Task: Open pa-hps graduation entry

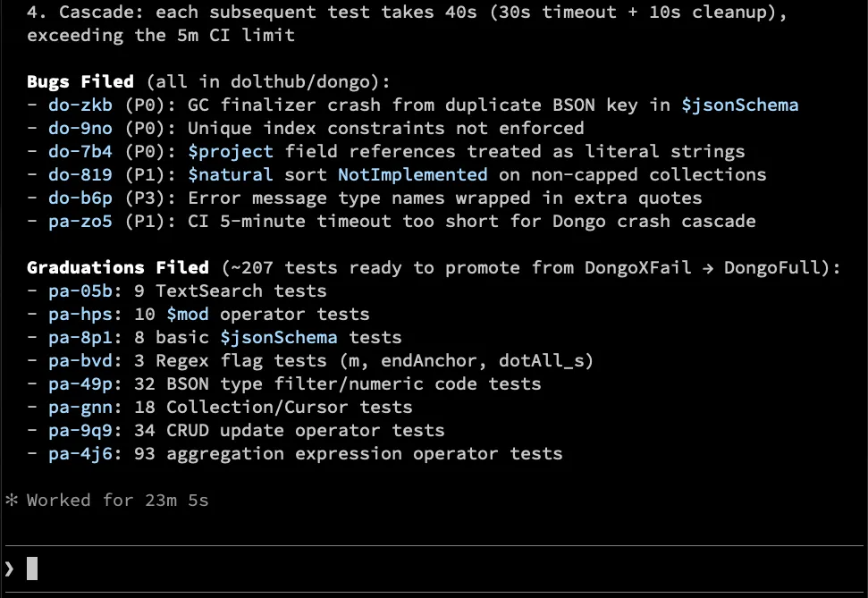Action: 80,315
